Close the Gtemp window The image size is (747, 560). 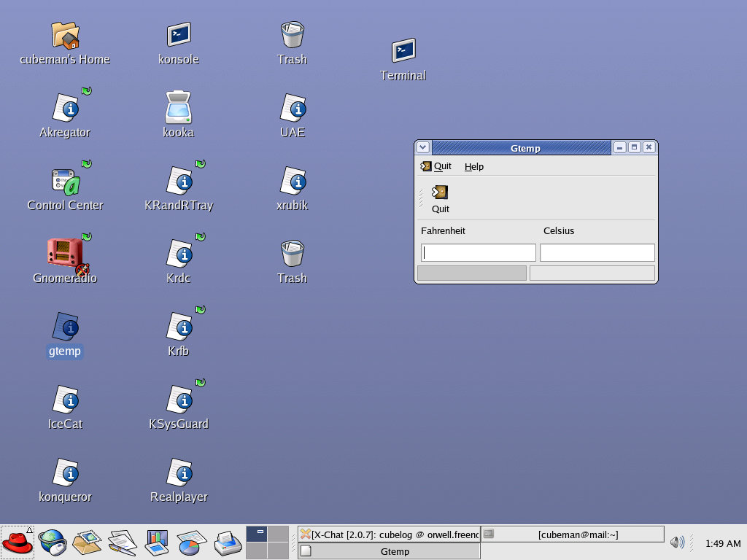click(649, 147)
